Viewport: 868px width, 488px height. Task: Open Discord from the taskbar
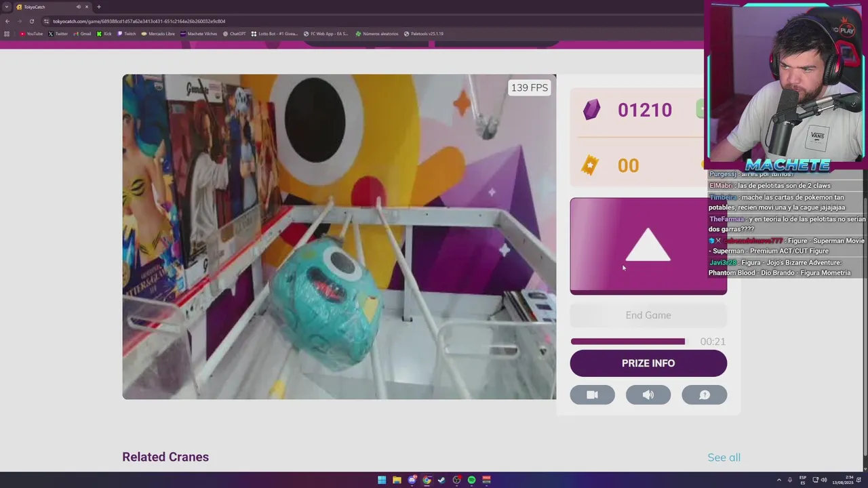coord(412,480)
